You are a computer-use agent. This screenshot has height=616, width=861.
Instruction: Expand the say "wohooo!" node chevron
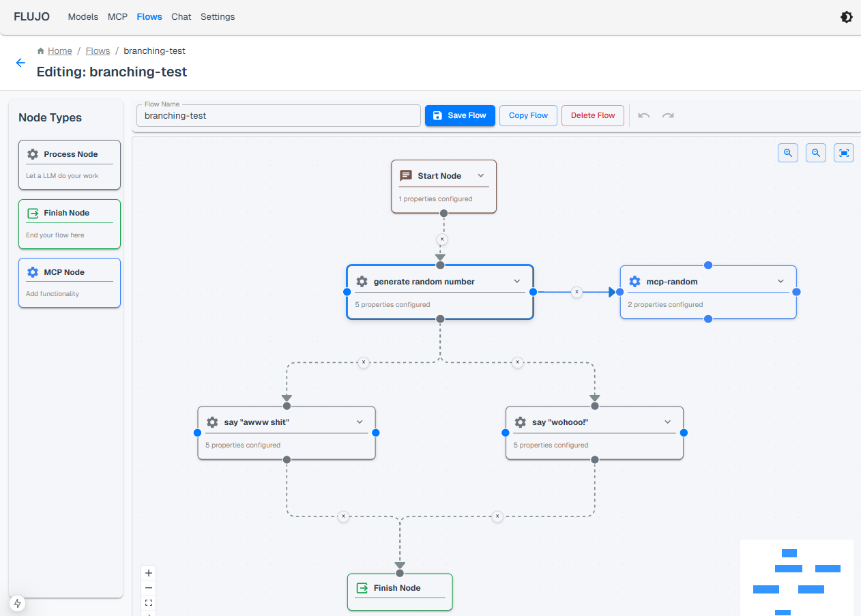[x=668, y=422]
